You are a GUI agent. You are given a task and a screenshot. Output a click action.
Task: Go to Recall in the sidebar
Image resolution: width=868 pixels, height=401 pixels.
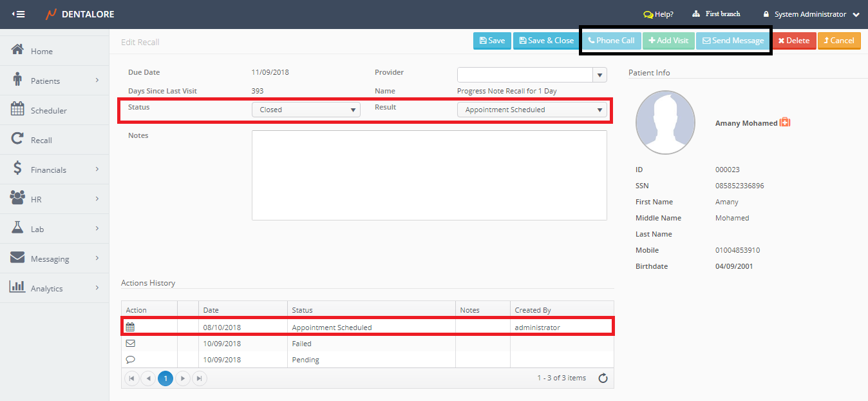pyautogui.click(x=41, y=140)
